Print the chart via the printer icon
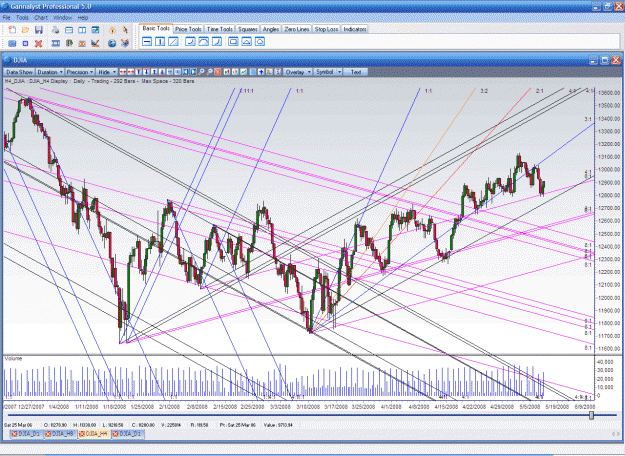Screen dimensions: 625x456 click(x=55, y=30)
